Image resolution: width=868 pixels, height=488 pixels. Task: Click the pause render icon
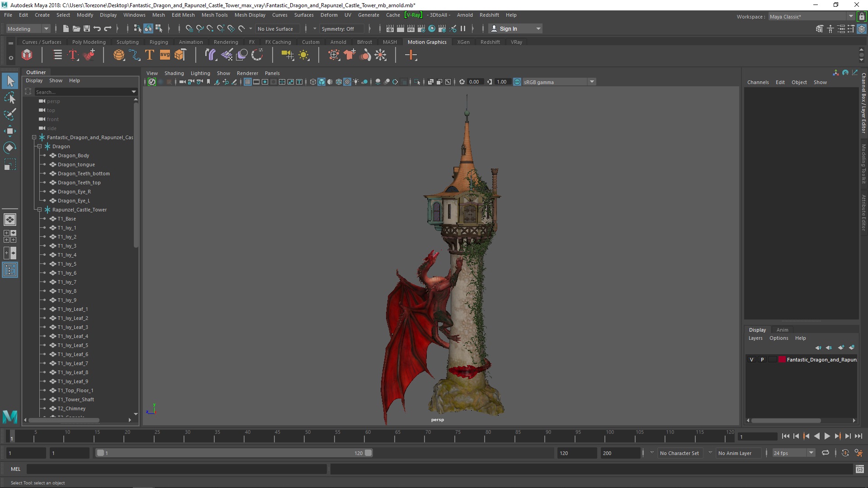coord(463,28)
